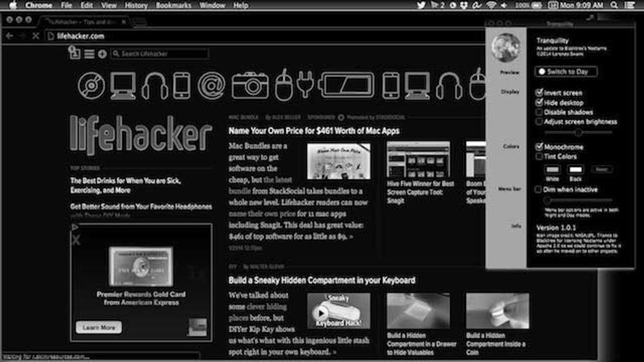Enable Tint Colors checkbox
This screenshot has width=644, height=362.
(539, 157)
